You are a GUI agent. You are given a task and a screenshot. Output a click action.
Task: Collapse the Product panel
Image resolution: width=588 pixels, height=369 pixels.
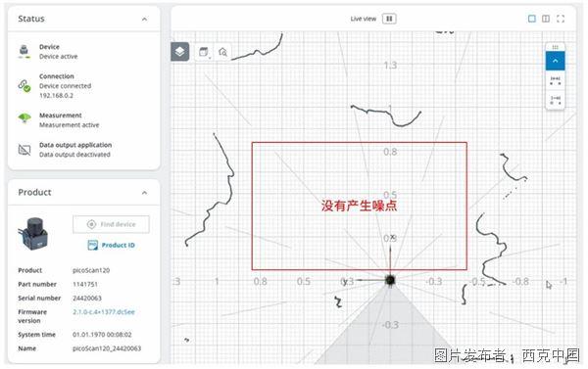click(144, 193)
